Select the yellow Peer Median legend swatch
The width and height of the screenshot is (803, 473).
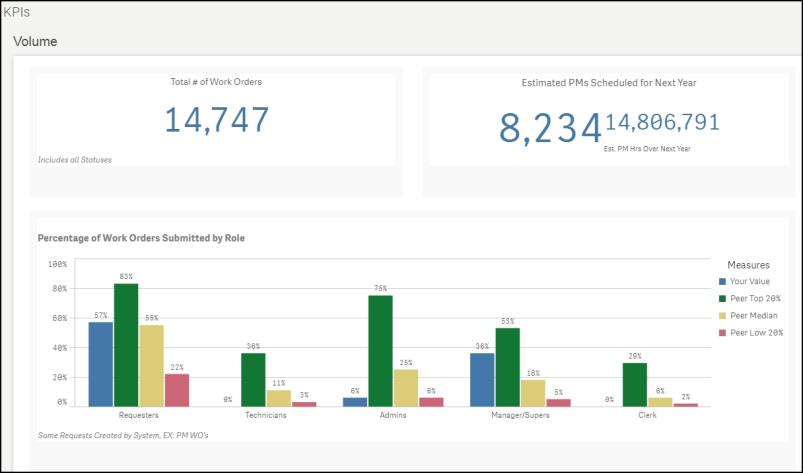pos(723,316)
